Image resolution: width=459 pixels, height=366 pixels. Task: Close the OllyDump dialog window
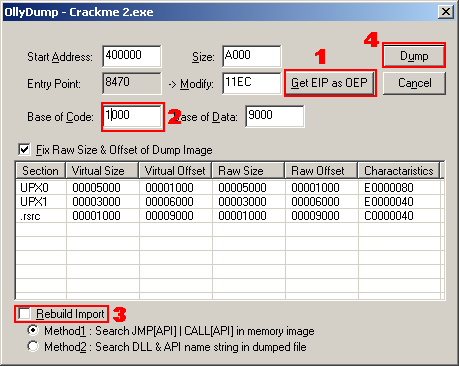[445, 12]
